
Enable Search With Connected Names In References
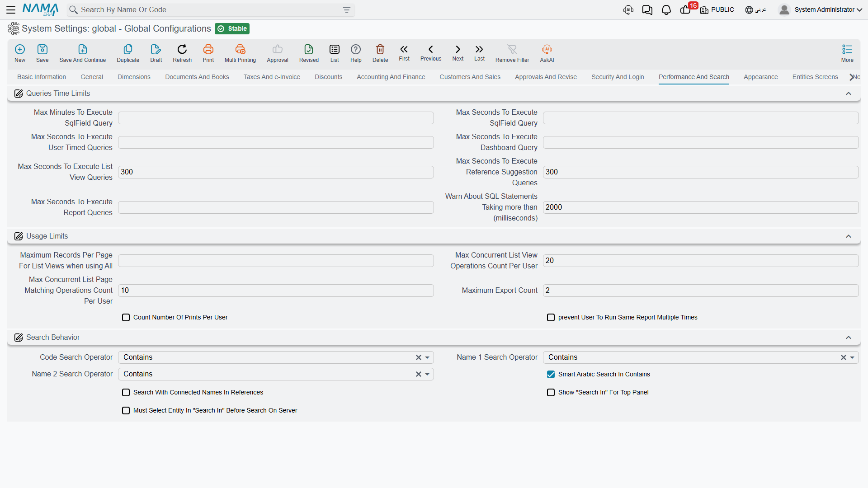click(x=126, y=393)
